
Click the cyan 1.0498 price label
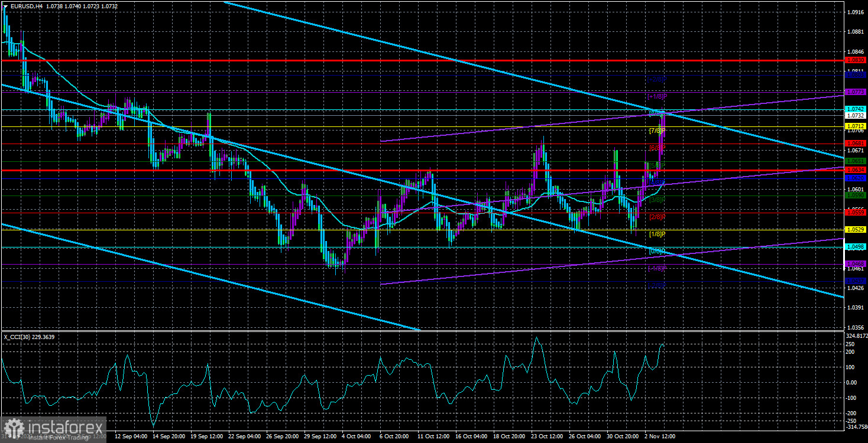pos(856,247)
